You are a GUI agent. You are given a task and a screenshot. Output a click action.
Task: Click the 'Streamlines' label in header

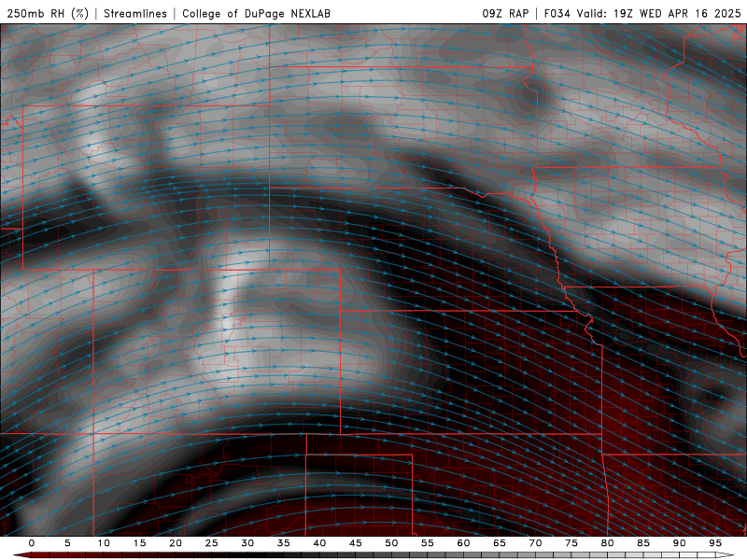[135, 13]
